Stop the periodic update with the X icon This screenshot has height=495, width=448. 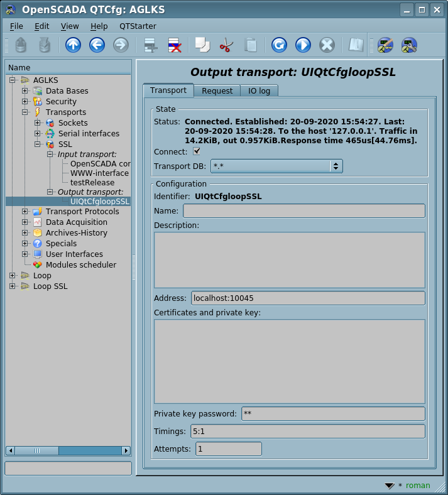pyautogui.click(x=327, y=45)
